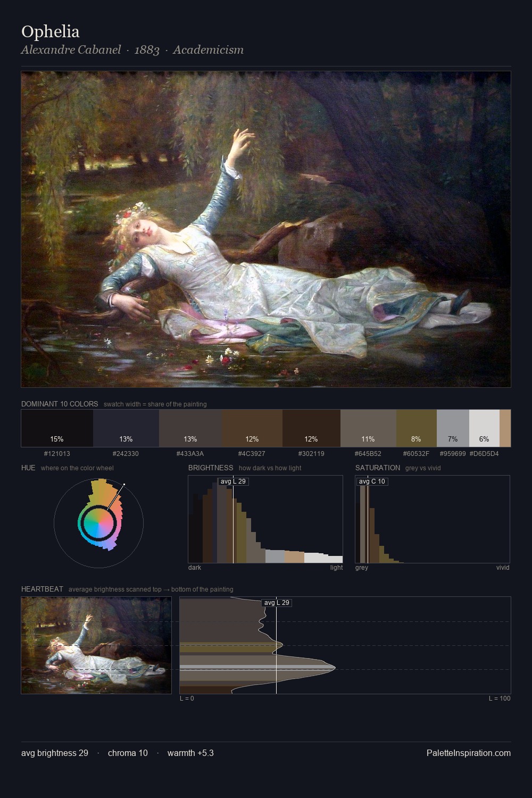Screen dimensions: 532x798
Task: Click the 'HUE' section heading
Action: point(28,468)
